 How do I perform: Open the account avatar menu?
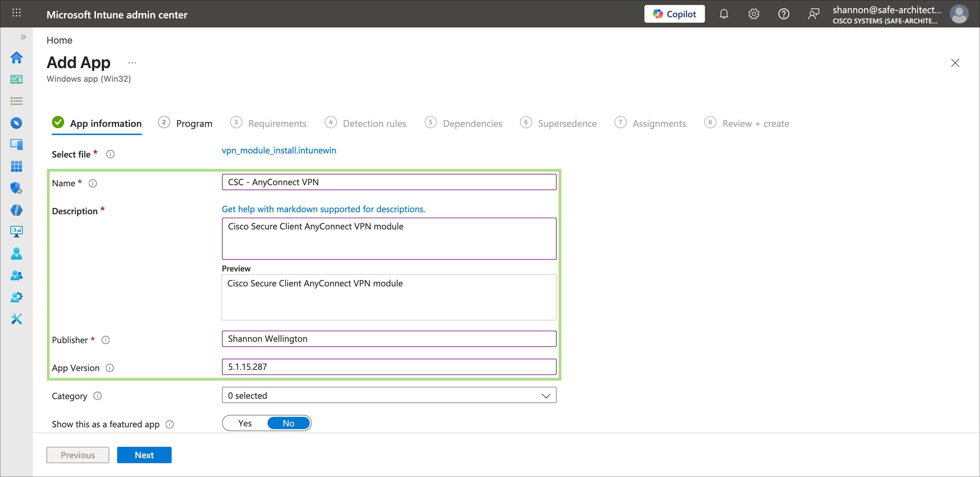tap(959, 14)
